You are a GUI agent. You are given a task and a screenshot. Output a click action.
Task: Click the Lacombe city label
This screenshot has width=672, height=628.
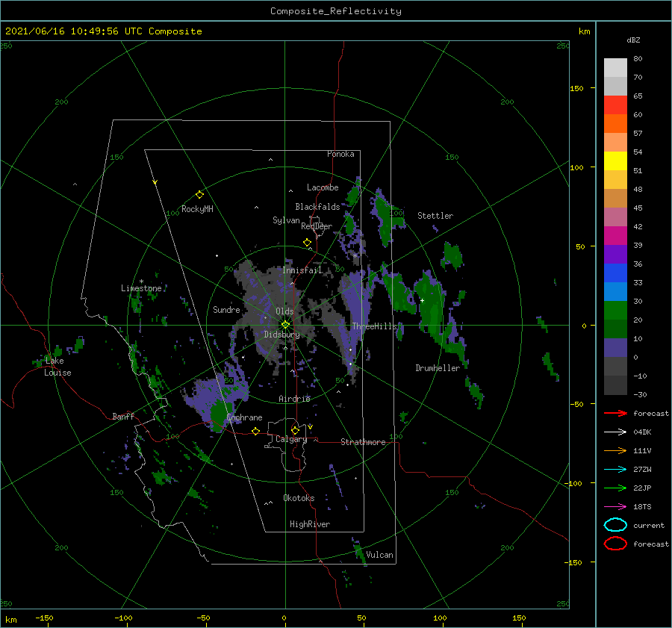(x=323, y=187)
